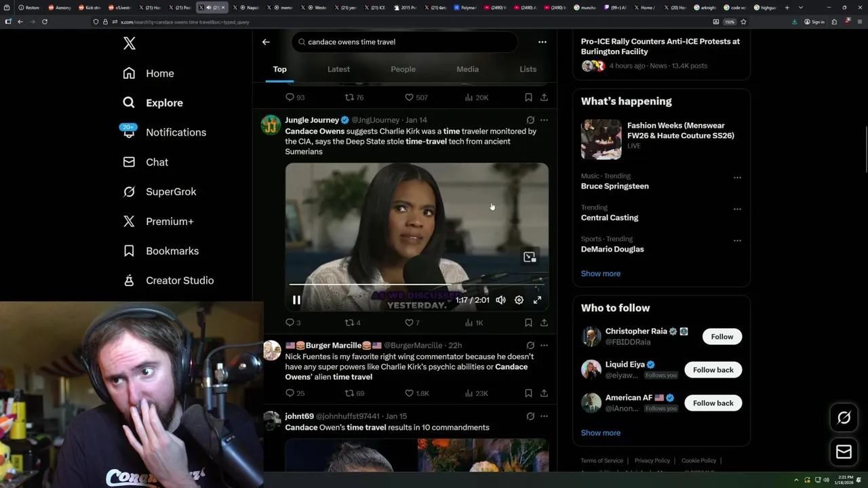The height and width of the screenshot is (488, 868).
Task: Open more menu on Jungle Journey post
Action: click(x=544, y=120)
